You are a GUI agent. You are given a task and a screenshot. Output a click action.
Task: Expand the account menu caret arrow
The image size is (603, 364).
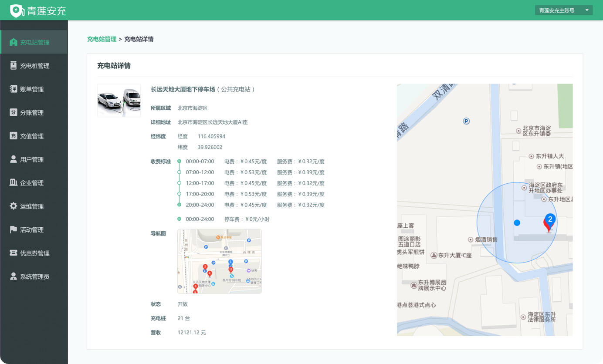click(x=587, y=10)
